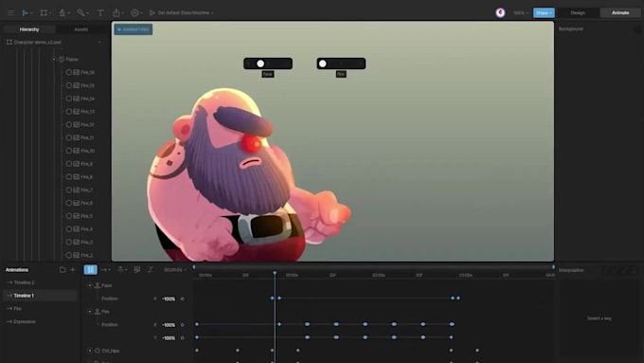Image resolution: width=644 pixels, height=363 pixels.
Task: Toggle circle next to Fire_14 layer
Action: (x=68, y=99)
